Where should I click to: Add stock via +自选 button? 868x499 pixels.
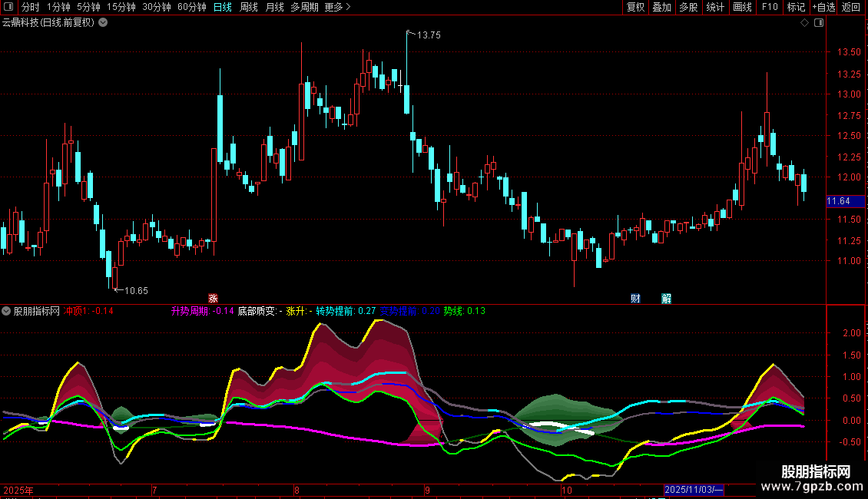tap(823, 7)
